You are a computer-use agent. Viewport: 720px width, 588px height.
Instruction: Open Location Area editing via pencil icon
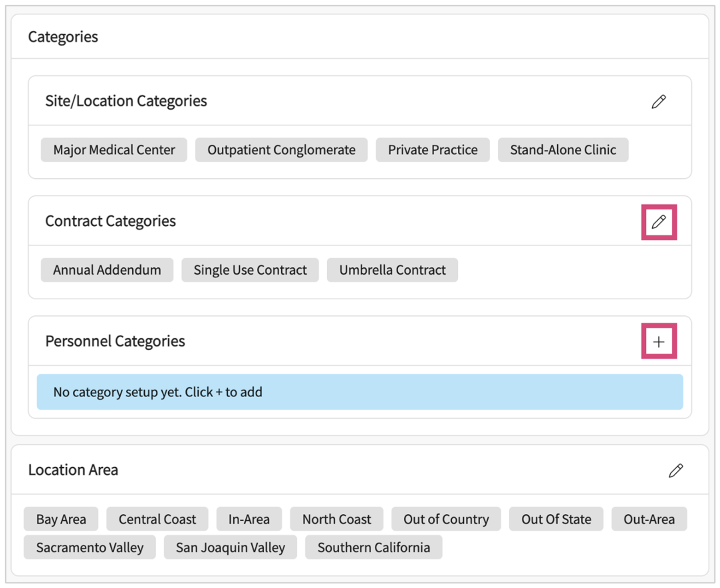click(x=675, y=470)
